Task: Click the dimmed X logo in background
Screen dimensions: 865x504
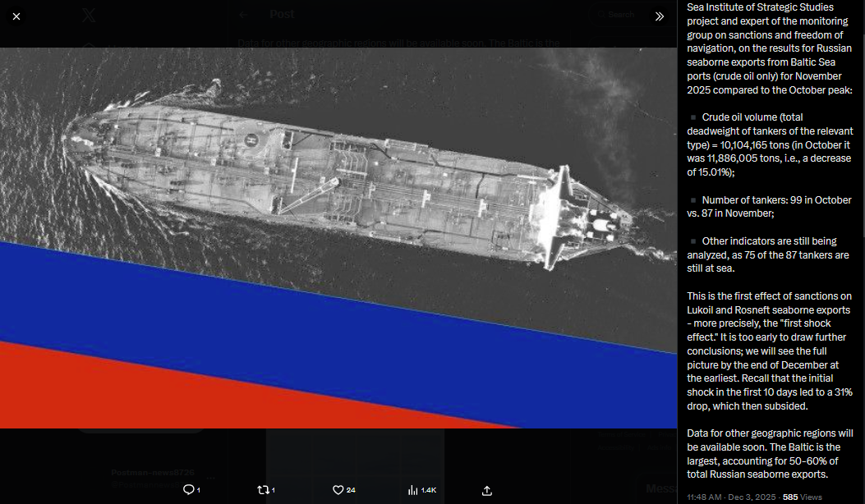Action: pos(88,15)
